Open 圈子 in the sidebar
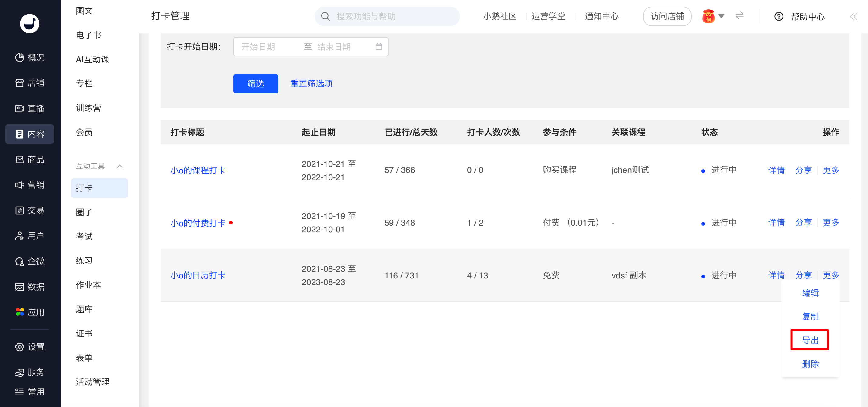 [x=84, y=212]
